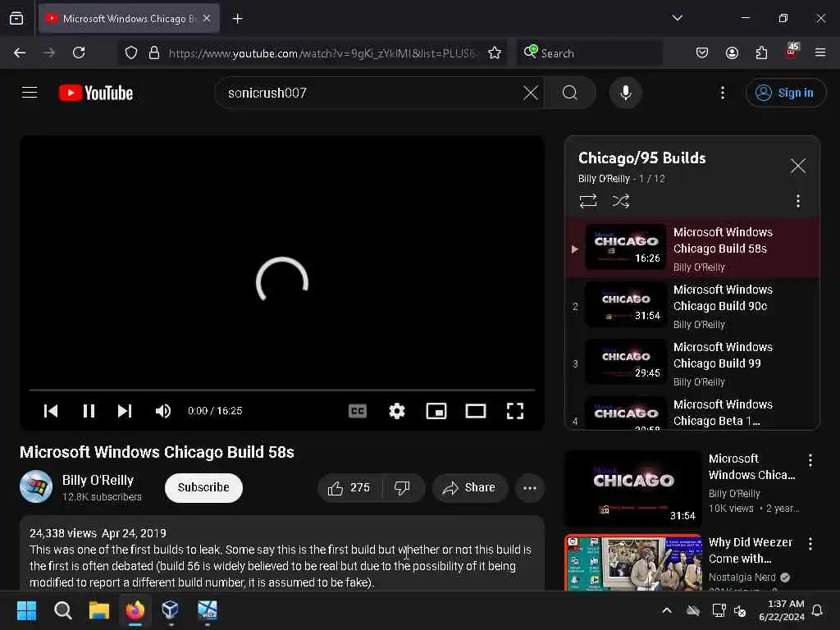
Task: Open player settings gear
Action: pyautogui.click(x=397, y=411)
